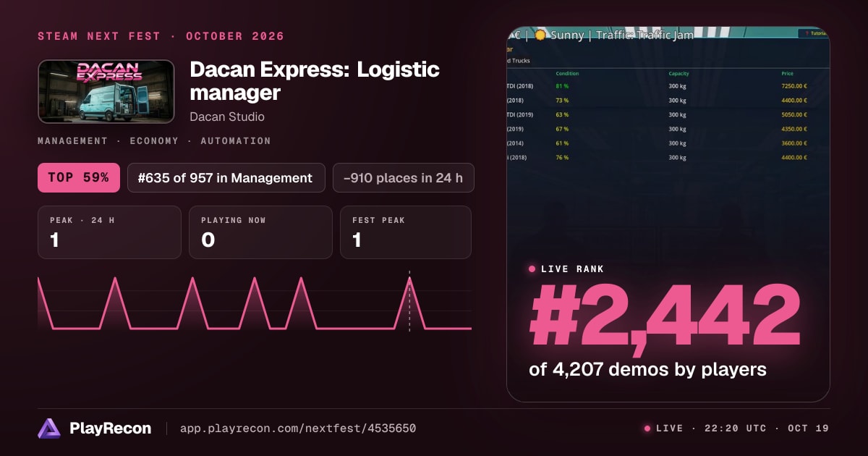The width and height of the screenshot is (868, 456).
Task: Click the 4350.00 € price
Action: pyautogui.click(x=793, y=130)
